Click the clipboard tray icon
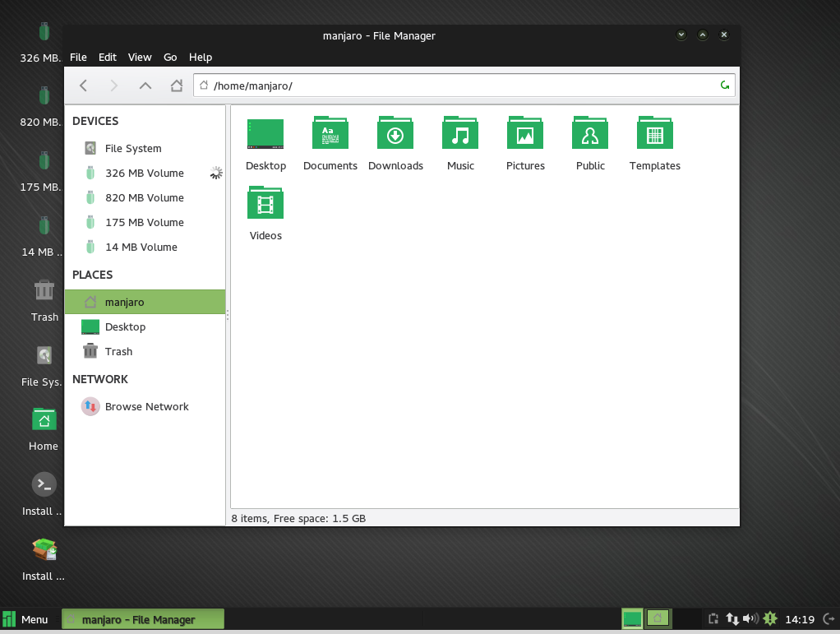The height and width of the screenshot is (634, 840). pyautogui.click(x=713, y=619)
